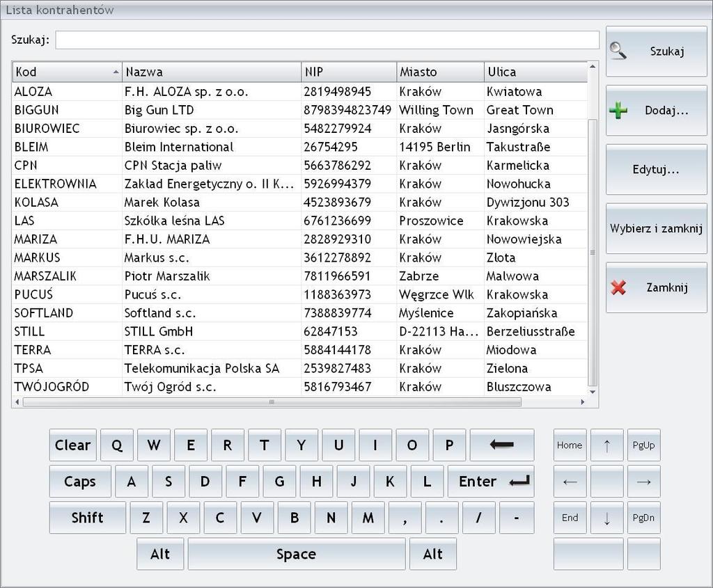Click the down arrow navigation key
Screen dimensions: 713x588
(606, 518)
